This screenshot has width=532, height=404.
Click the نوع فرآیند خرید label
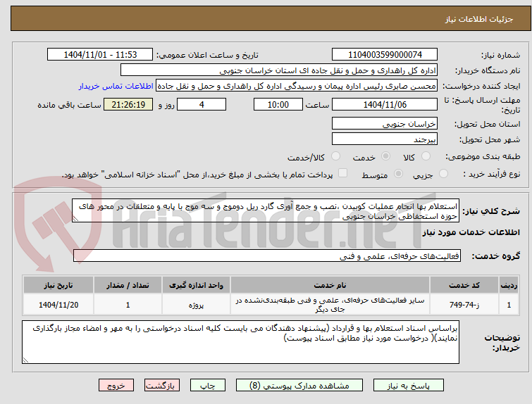click(492, 174)
